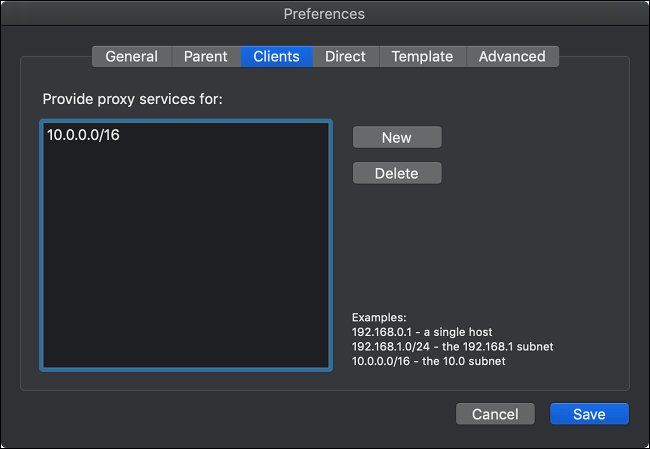This screenshot has height=449, width=650.
Task: Click the "Examples:" heading text
Action: coord(379,317)
